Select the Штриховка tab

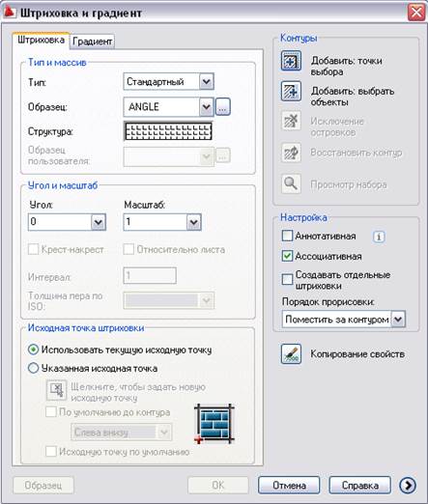(x=41, y=41)
